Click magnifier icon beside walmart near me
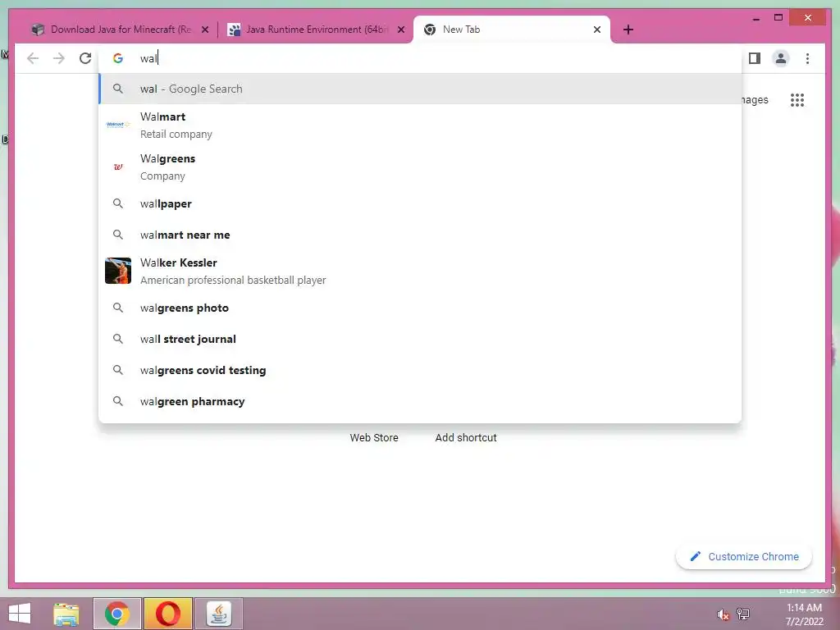 [x=118, y=235]
